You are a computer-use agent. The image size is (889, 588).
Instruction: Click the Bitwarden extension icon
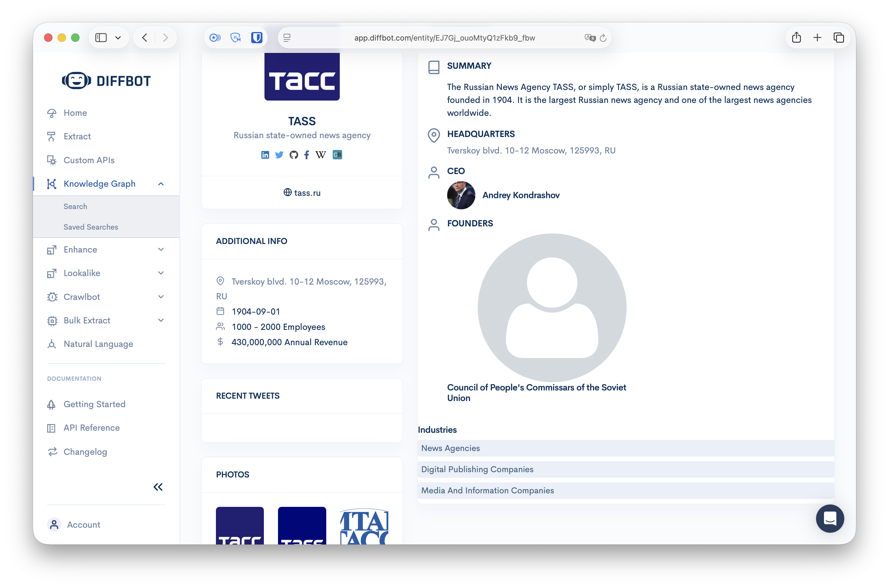(x=257, y=38)
